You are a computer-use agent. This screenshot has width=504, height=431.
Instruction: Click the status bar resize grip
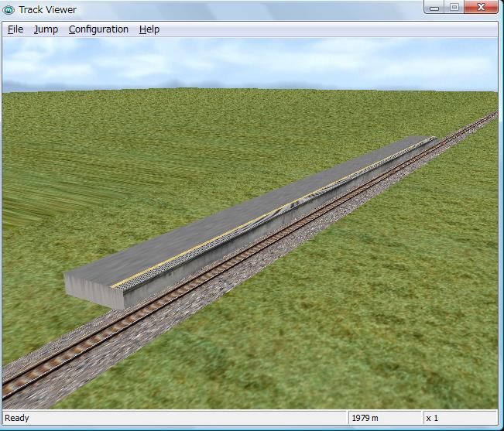pyautogui.click(x=495, y=422)
